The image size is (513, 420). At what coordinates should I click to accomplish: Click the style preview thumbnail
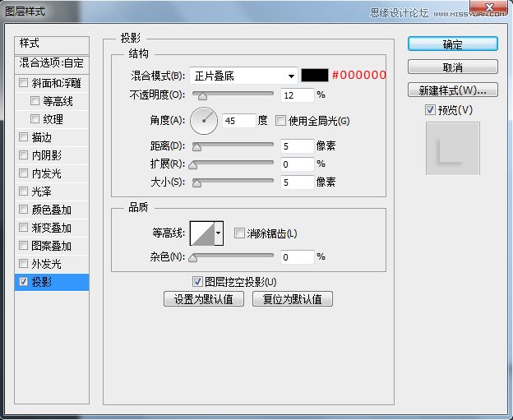point(453,148)
